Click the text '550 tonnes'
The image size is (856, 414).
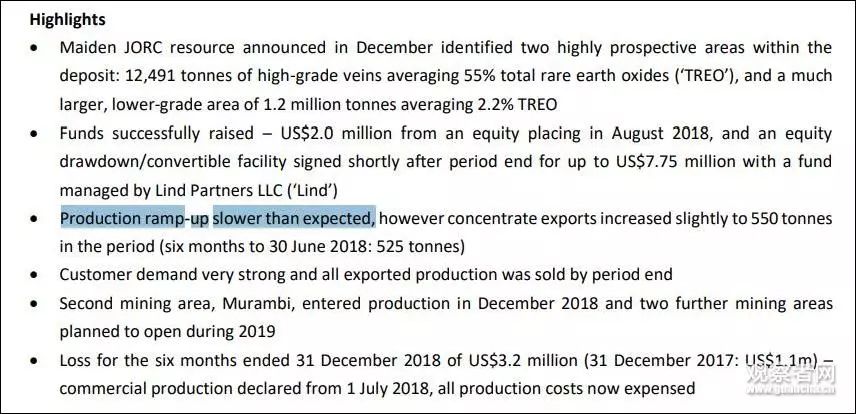(792, 219)
